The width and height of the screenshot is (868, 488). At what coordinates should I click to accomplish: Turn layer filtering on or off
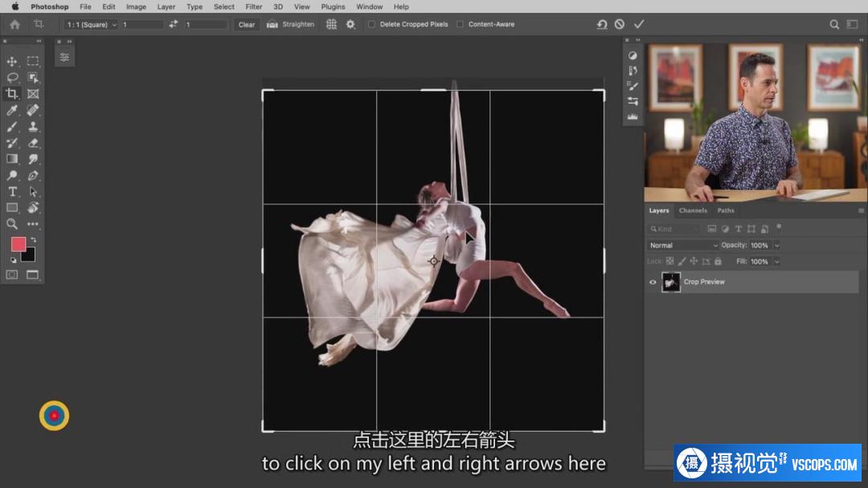point(779,227)
